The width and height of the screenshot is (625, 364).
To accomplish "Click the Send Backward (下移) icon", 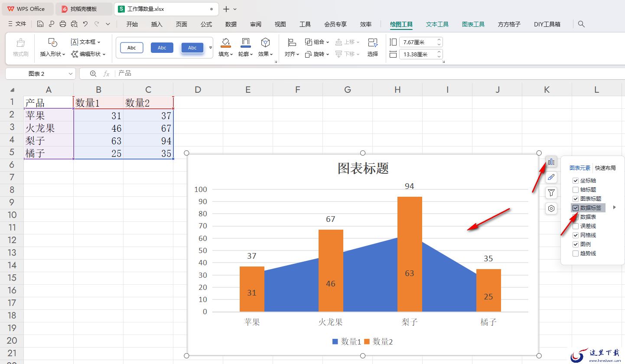I will 339,54.
